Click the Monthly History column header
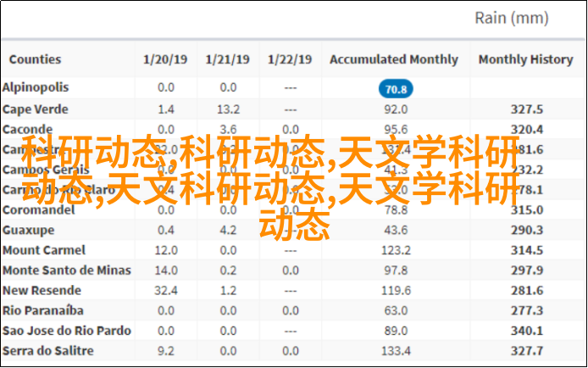This screenshot has width=588, height=368. [526, 59]
